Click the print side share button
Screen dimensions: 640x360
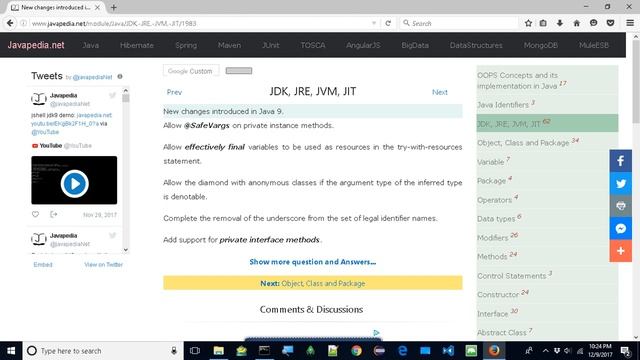(620, 206)
